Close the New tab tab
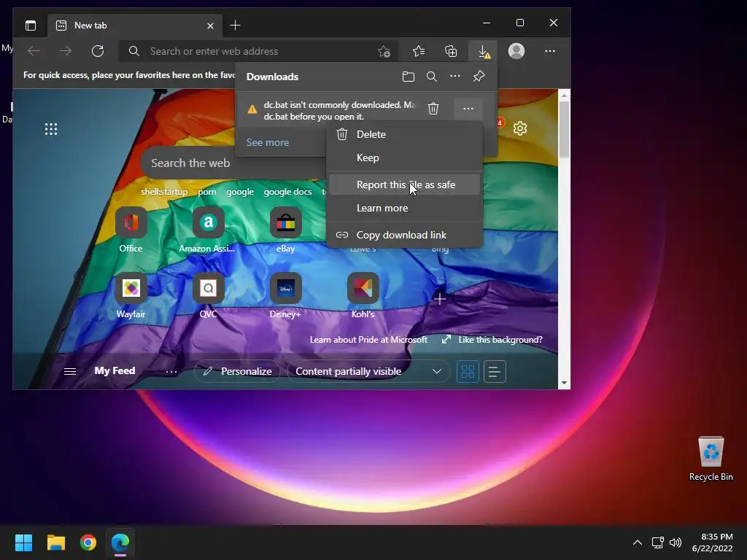This screenshot has width=747, height=560. coord(210,26)
